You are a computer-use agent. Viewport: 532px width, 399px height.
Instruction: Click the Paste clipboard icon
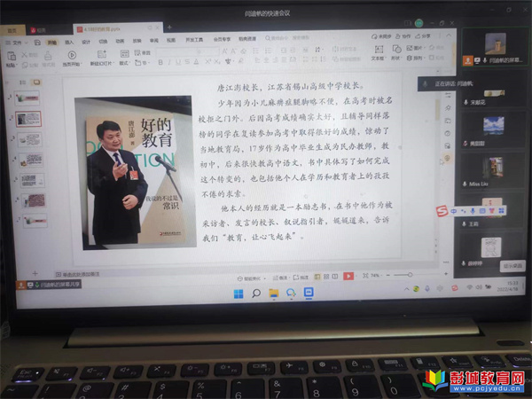(12, 56)
